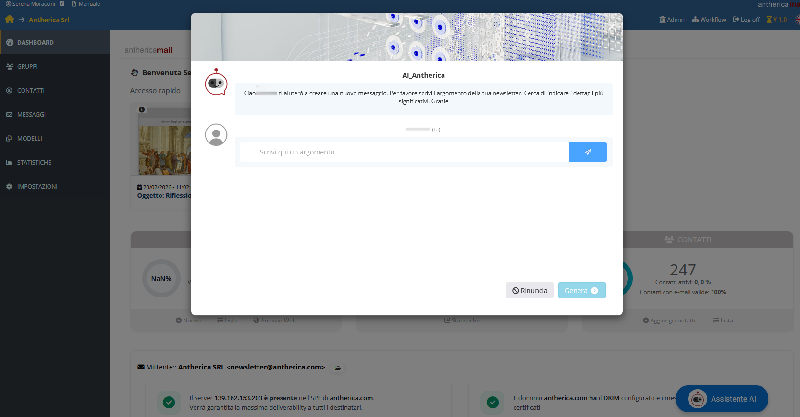Click the Messaggi envelope icon in sidebar
The height and width of the screenshot is (417, 800).
click(x=9, y=114)
